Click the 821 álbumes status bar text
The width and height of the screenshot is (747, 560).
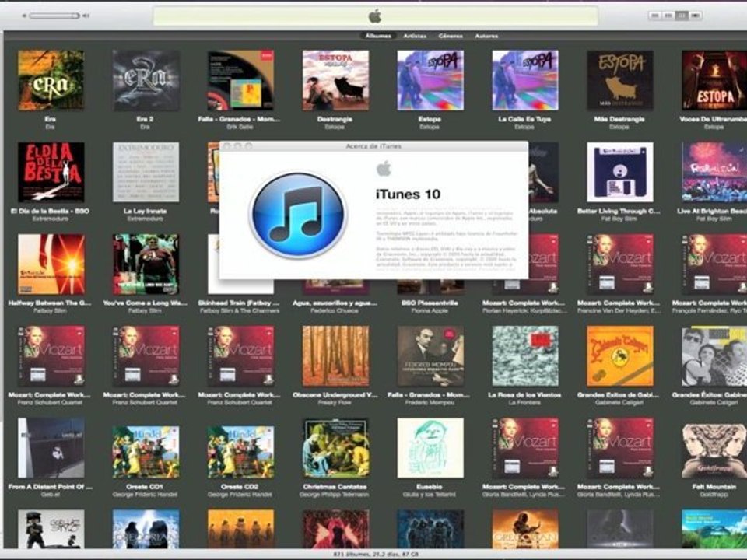click(376, 555)
